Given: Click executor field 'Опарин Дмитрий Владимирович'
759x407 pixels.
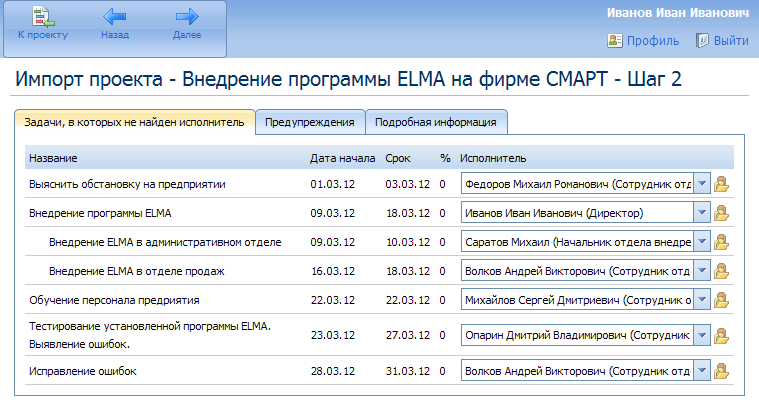Looking at the screenshot, I should click(577, 335).
